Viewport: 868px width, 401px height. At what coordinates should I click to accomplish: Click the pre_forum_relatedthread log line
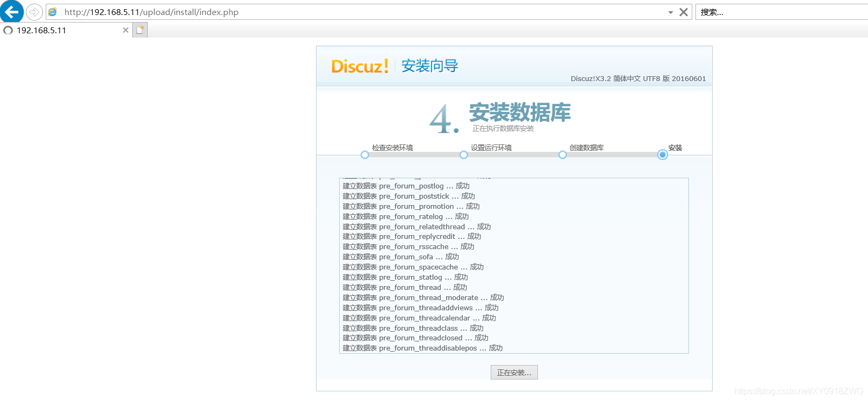point(417,227)
